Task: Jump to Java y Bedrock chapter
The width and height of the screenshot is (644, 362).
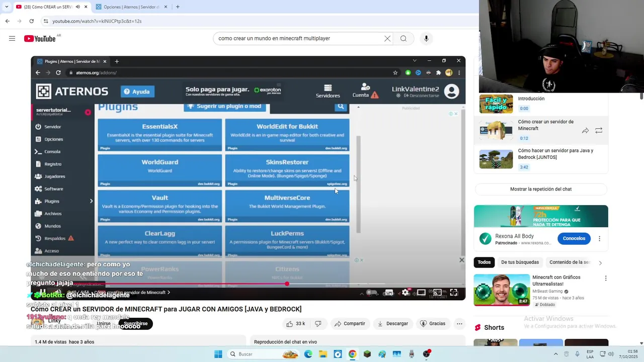Action: (541, 159)
